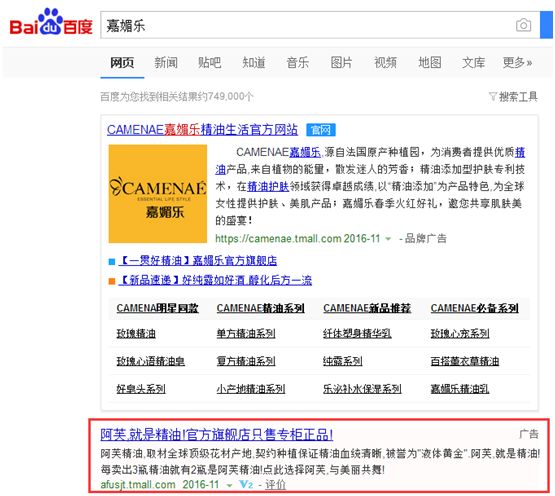Open afusjt.tmall.com URL

pos(138,484)
